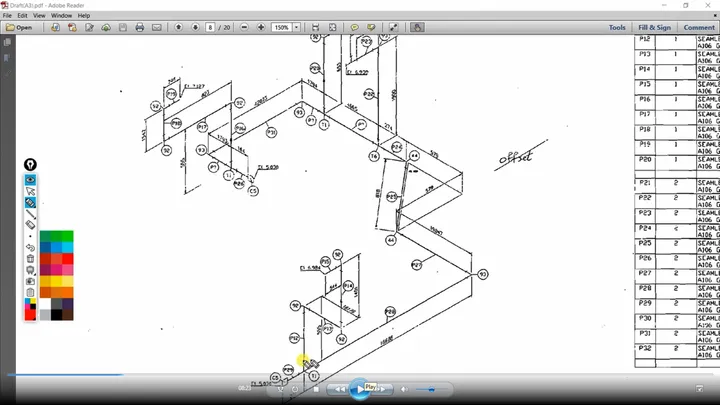Pick the bright yellow color swatch

point(56,281)
